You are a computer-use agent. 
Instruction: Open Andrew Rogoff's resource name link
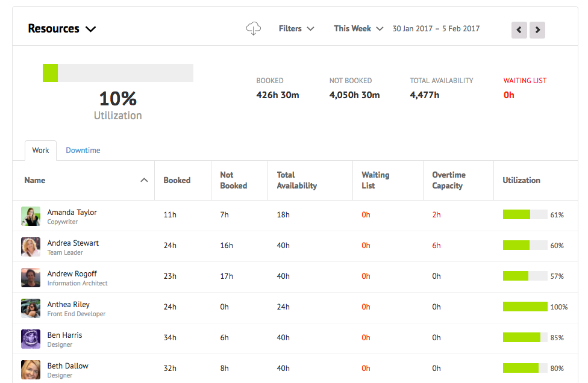point(72,273)
